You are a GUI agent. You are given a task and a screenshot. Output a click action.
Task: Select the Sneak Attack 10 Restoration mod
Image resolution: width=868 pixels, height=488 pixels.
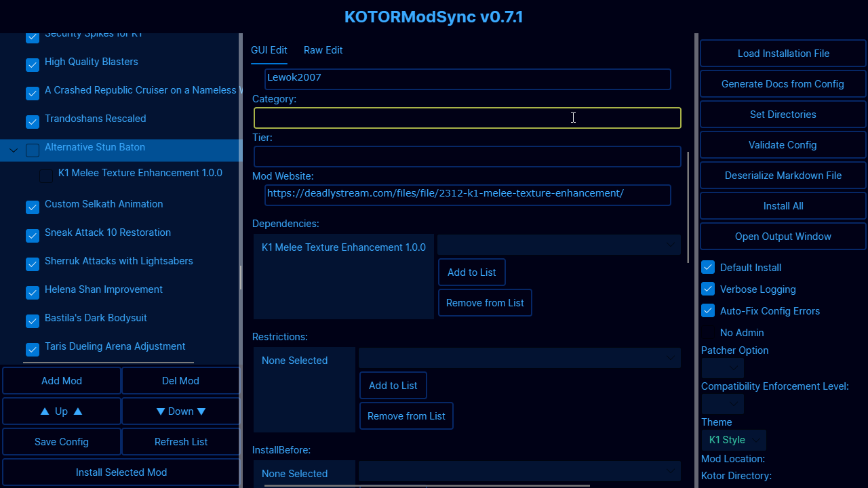(107, 232)
